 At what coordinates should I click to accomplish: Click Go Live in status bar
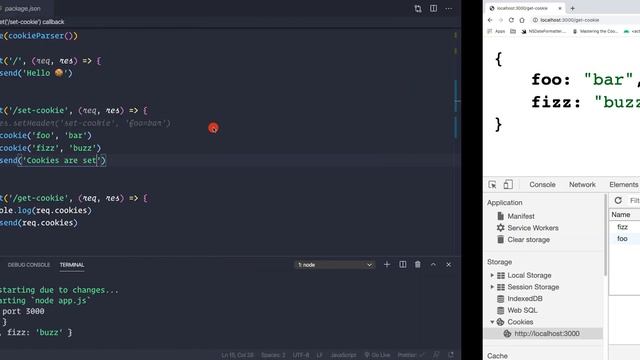[x=377, y=355]
